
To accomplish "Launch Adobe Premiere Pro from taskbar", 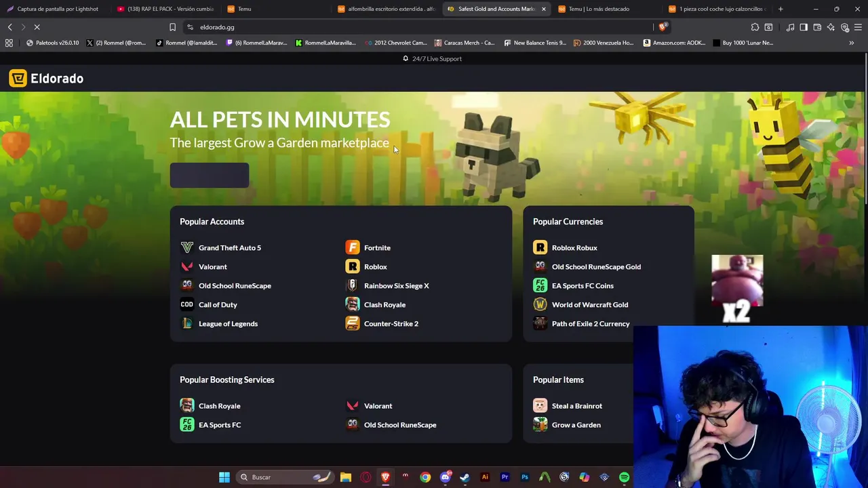I will [505, 477].
